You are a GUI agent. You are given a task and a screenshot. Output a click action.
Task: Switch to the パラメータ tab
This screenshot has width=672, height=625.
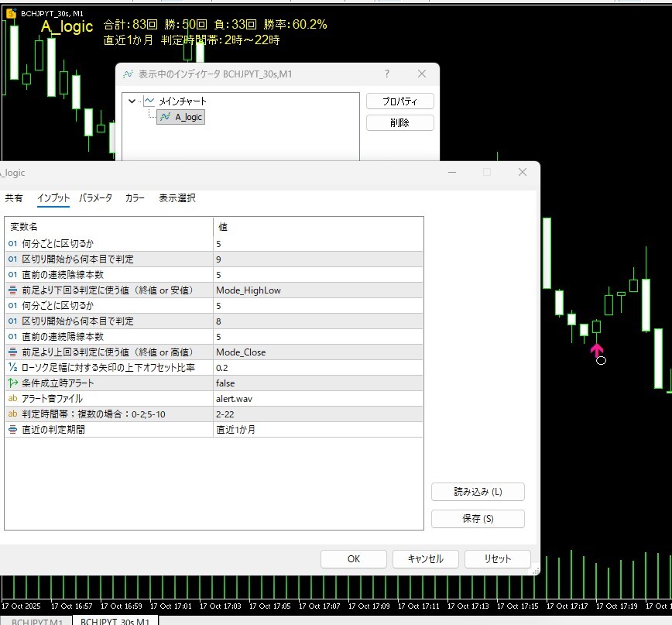pyautogui.click(x=95, y=198)
